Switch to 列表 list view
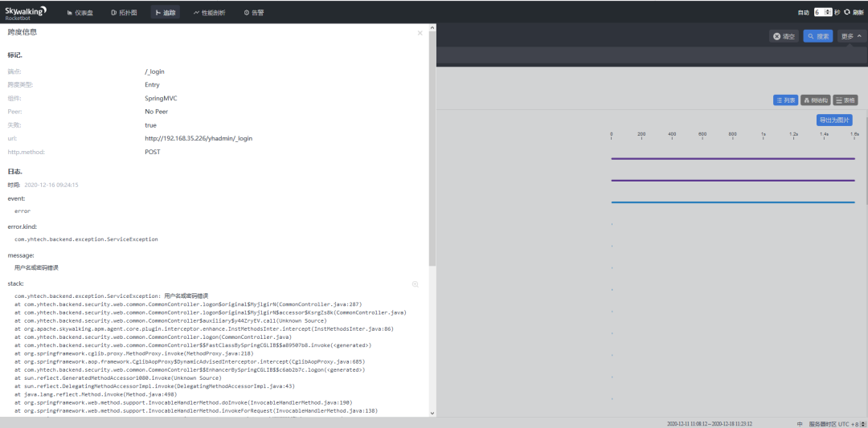 [x=786, y=100]
